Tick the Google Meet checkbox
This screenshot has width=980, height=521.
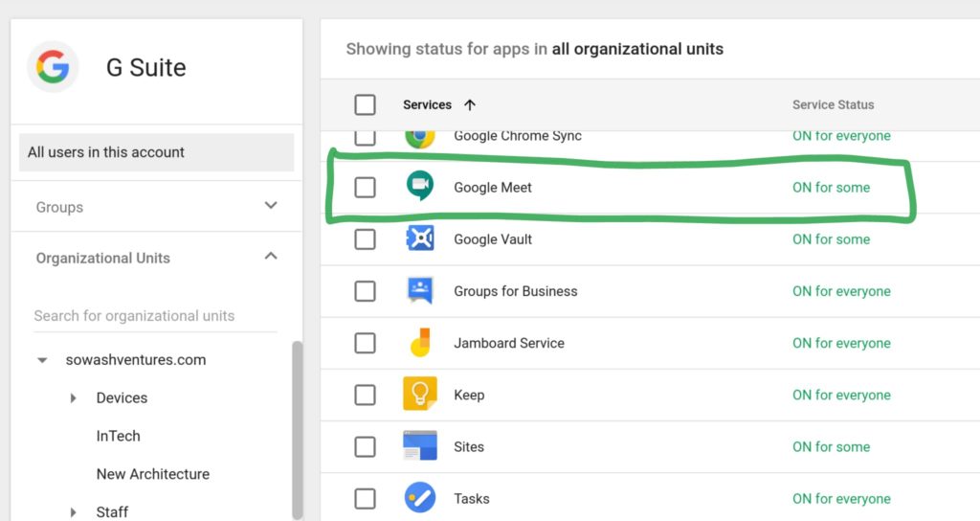pyautogui.click(x=365, y=187)
